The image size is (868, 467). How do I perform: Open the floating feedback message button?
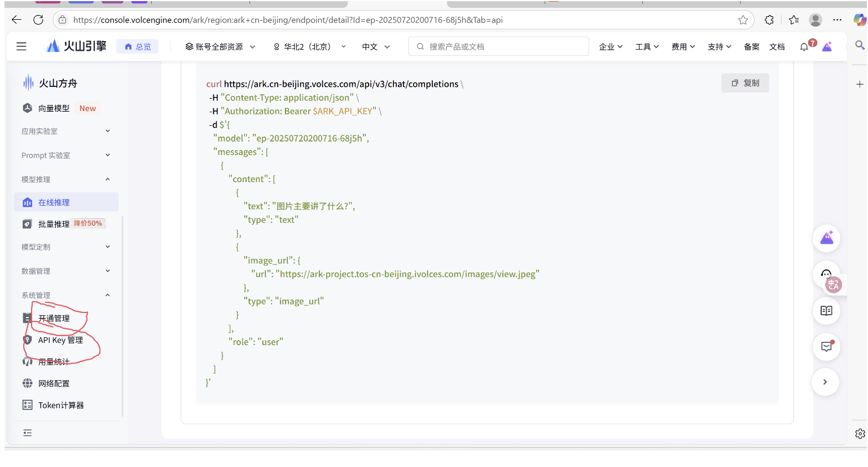(x=827, y=346)
